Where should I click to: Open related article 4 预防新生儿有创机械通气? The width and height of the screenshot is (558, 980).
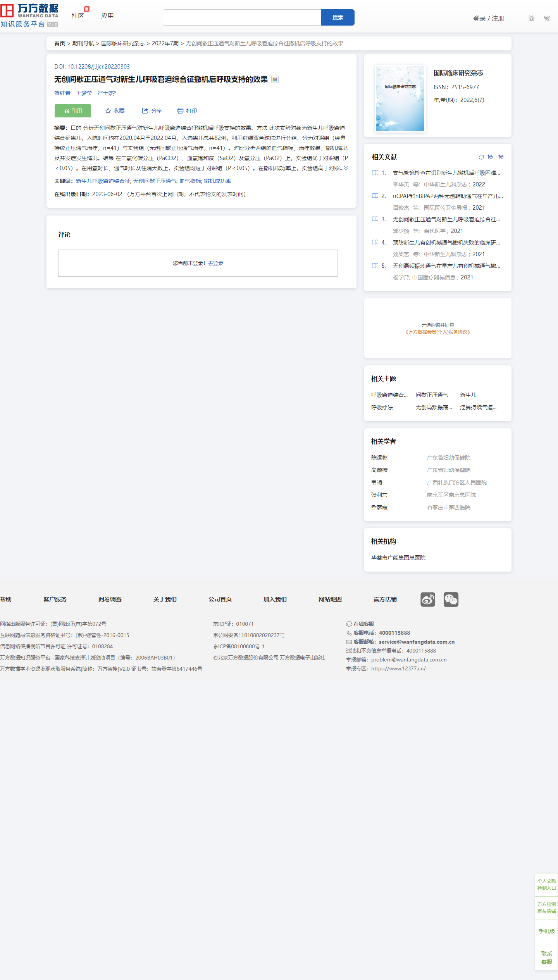(446, 243)
